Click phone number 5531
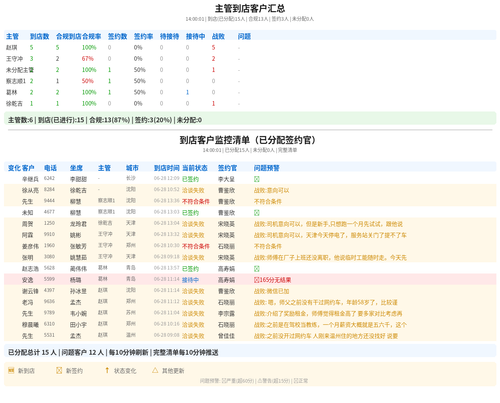Image resolution: width=500 pixels, height=403 pixels. pyautogui.click(x=49, y=335)
